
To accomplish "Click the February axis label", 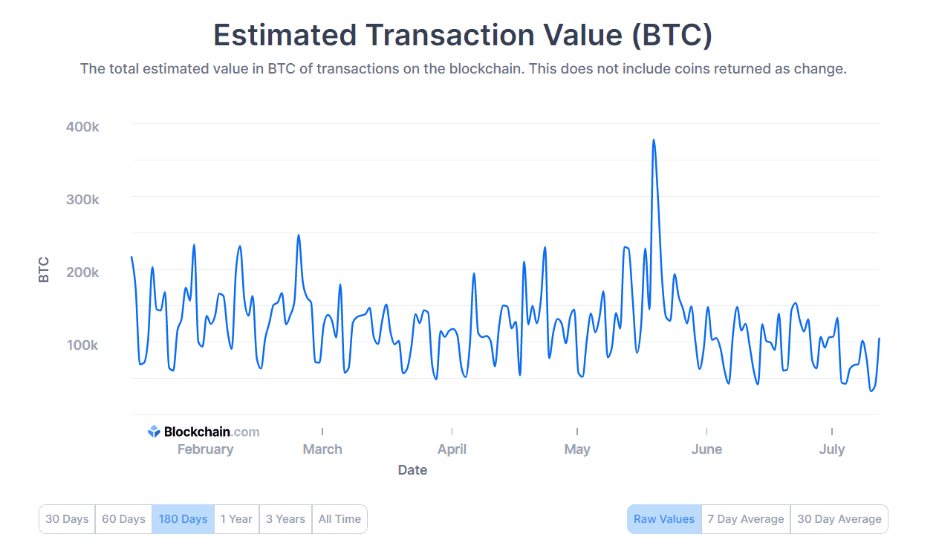I will click(205, 449).
